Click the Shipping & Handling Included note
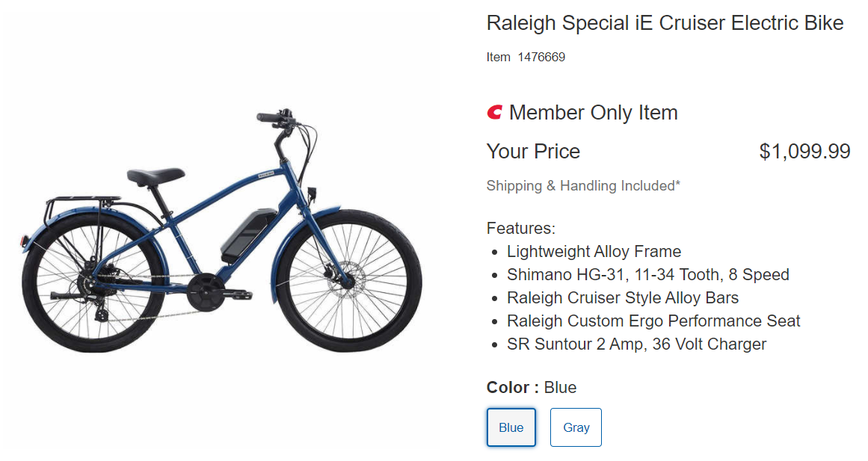868x461 pixels. click(x=583, y=185)
